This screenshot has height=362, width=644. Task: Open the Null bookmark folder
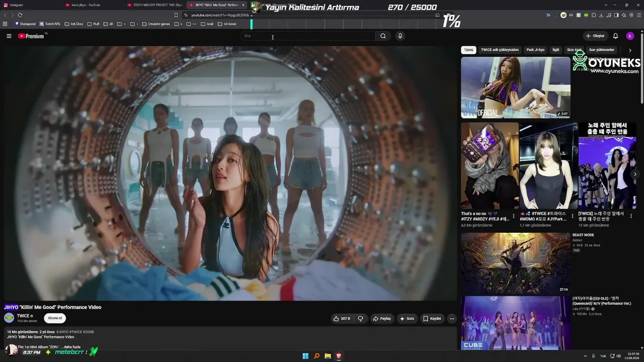[x=94, y=24]
